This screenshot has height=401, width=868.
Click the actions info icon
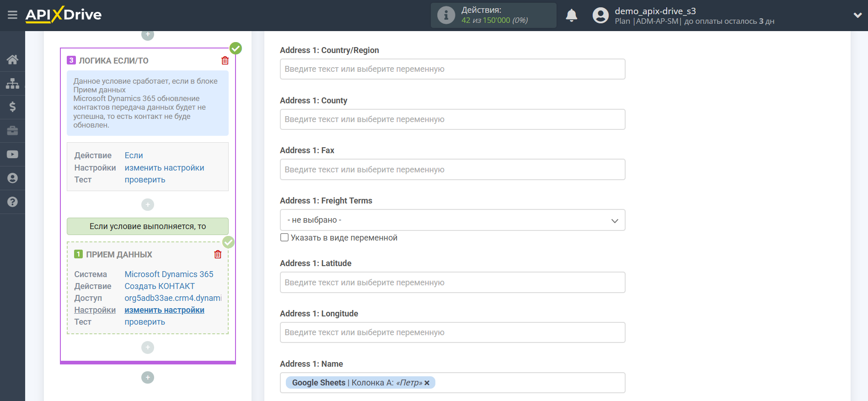(446, 15)
